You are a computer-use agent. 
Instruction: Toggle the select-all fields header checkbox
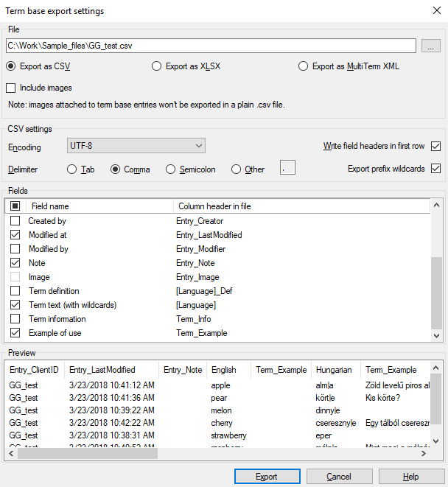tap(15, 206)
